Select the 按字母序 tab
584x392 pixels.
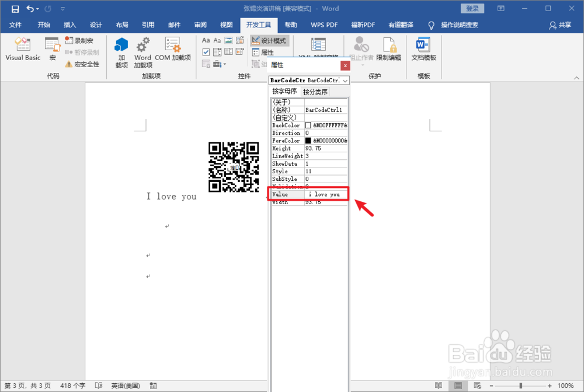(284, 91)
